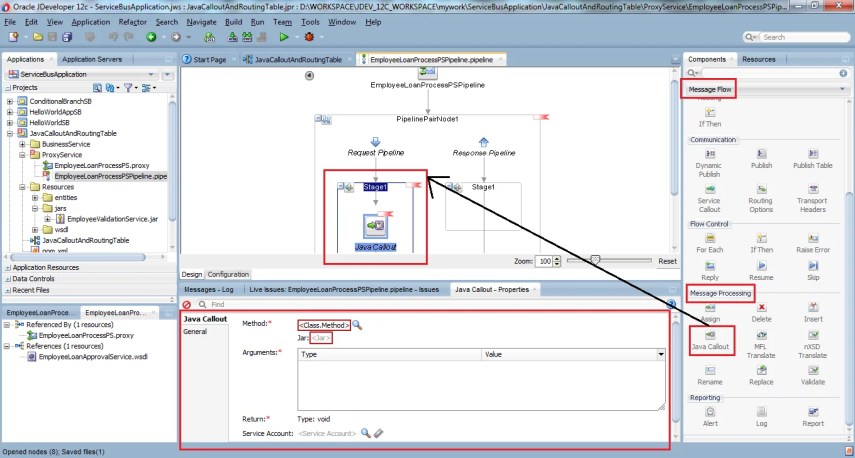Select General section in Java Callout properties
The width and height of the screenshot is (855, 458).
coord(195,332)
